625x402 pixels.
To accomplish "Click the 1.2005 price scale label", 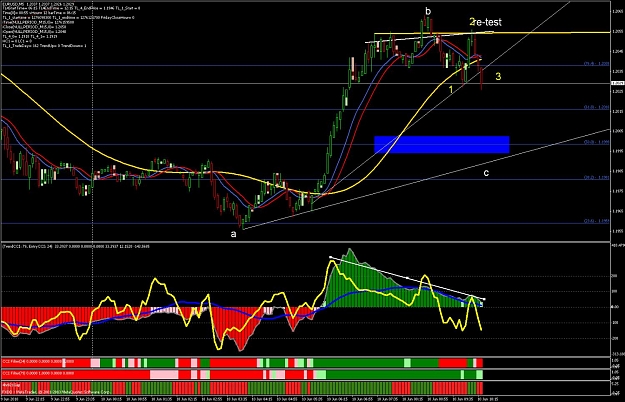I will click(617, 131).
